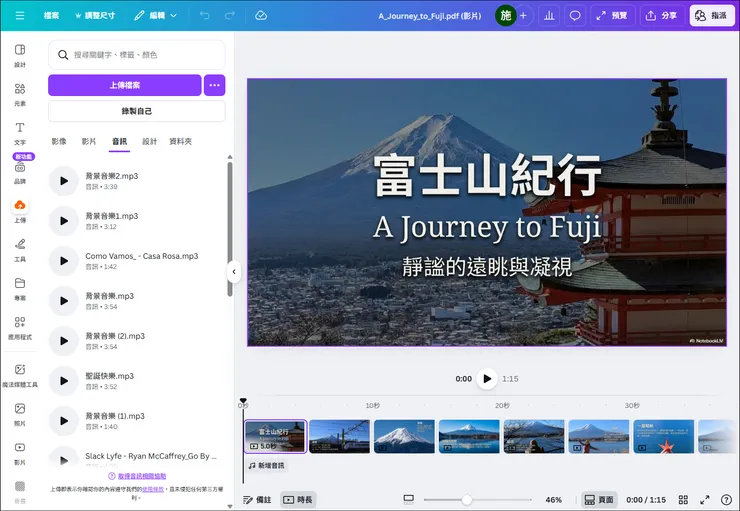The width and height of the screenshot is (740, 511).
Task: Play 背景音樂.mp3 audio preview
Action: 64,301
